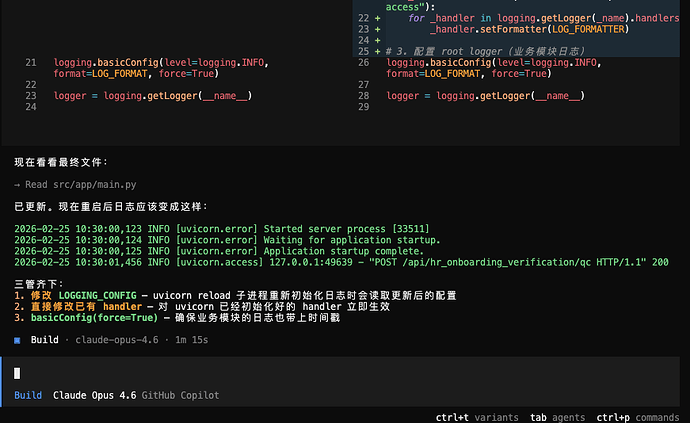Click right diff line 28 logger assignment

click(x=485, y=96)
